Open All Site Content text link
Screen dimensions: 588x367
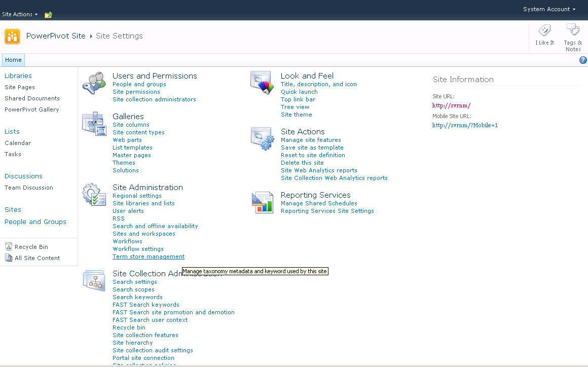37,258
